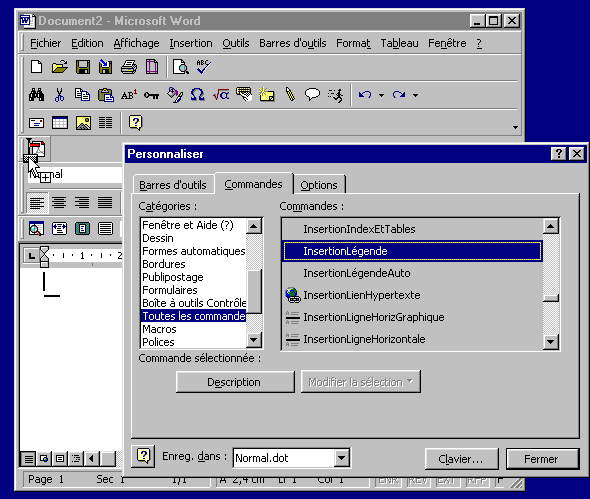Open the Enreg. dans Normal.dot dropdown

(x=341, y=458)
